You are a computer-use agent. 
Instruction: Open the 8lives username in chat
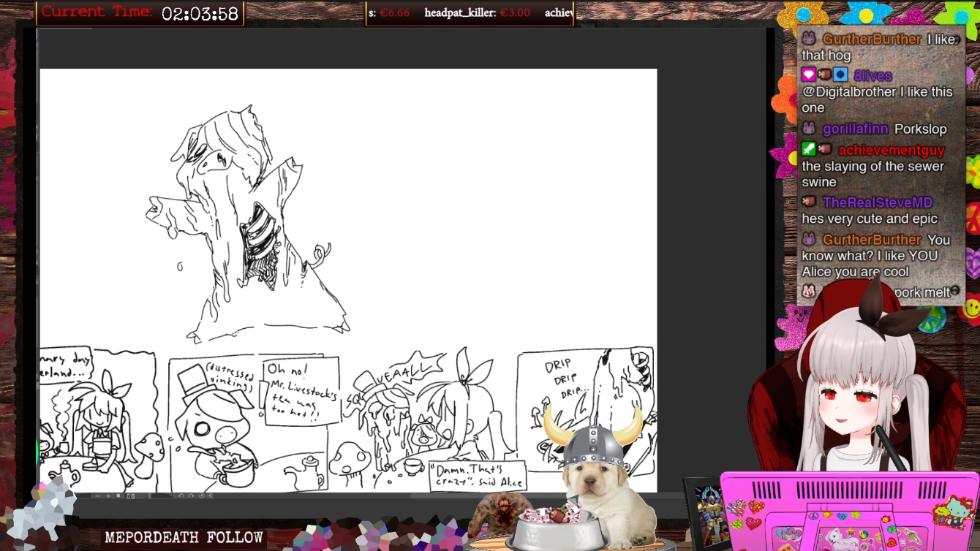point(873,75)
